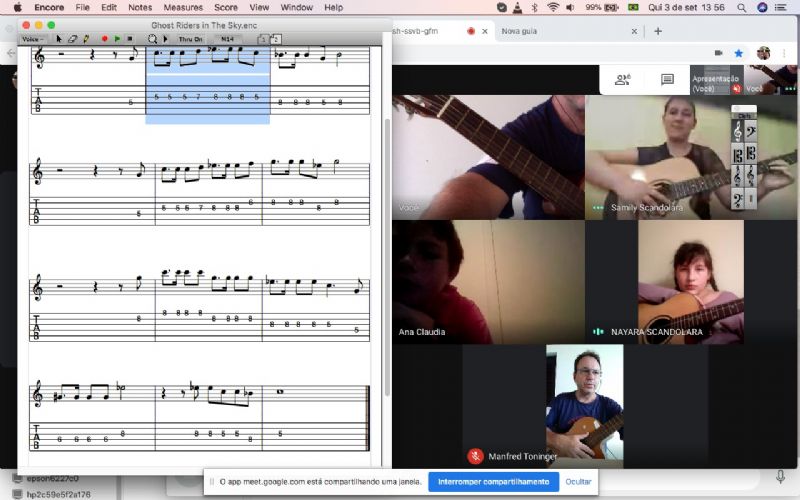Close the Meet tab with recording dot
800x500 pixels.
pyautogui.click(x=485, y=31)
